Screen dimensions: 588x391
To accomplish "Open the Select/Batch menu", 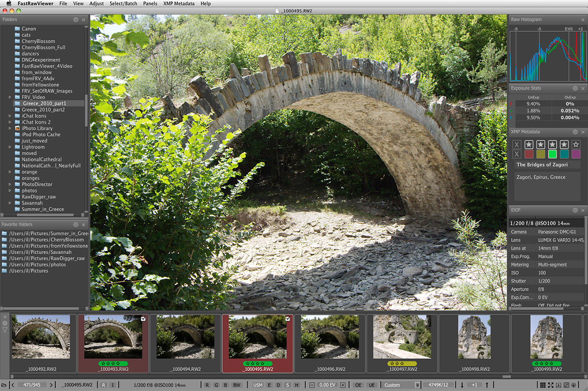I will 123,4.
